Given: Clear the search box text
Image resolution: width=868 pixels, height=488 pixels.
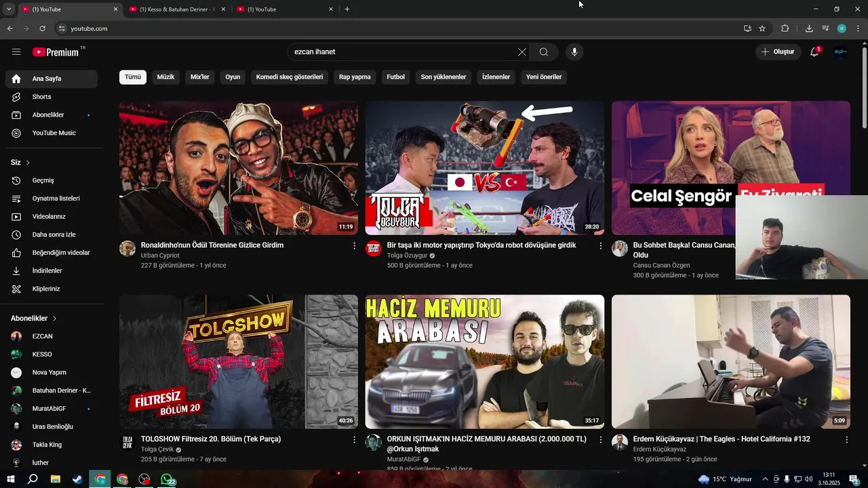Looking at the screenshot, I should pyautogui.click(x=522, y=52).
